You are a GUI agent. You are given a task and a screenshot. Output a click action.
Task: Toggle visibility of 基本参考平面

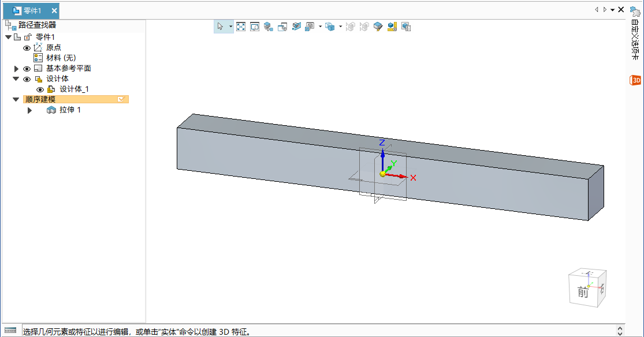(x=27, y=69)
